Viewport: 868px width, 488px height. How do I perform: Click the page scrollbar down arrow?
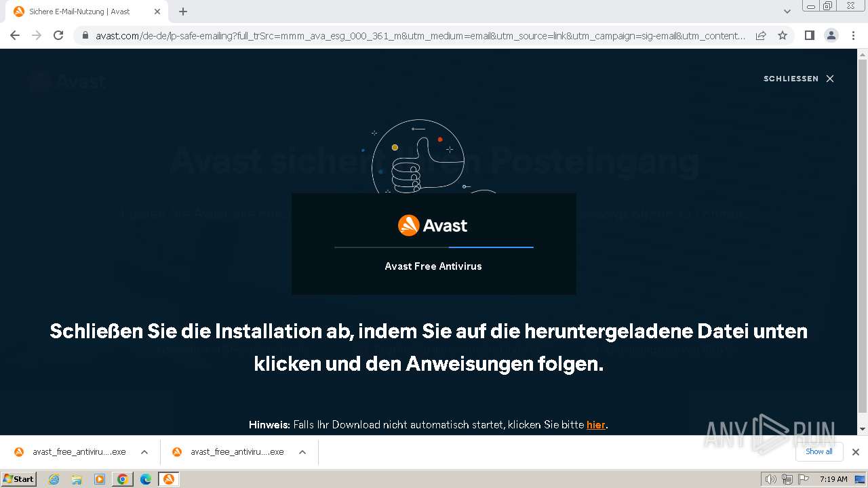(863, 429)
